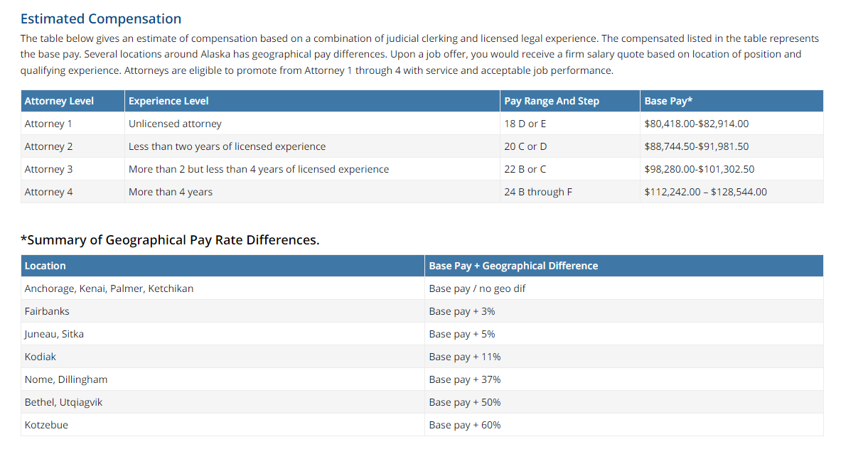Screen dimensions: 868x454
Task: Click the Attorney Level column header
Action: 59,101
